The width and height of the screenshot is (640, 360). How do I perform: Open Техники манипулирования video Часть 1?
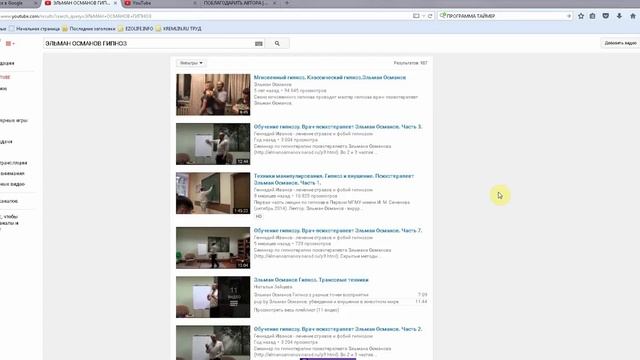pos(334,179)
